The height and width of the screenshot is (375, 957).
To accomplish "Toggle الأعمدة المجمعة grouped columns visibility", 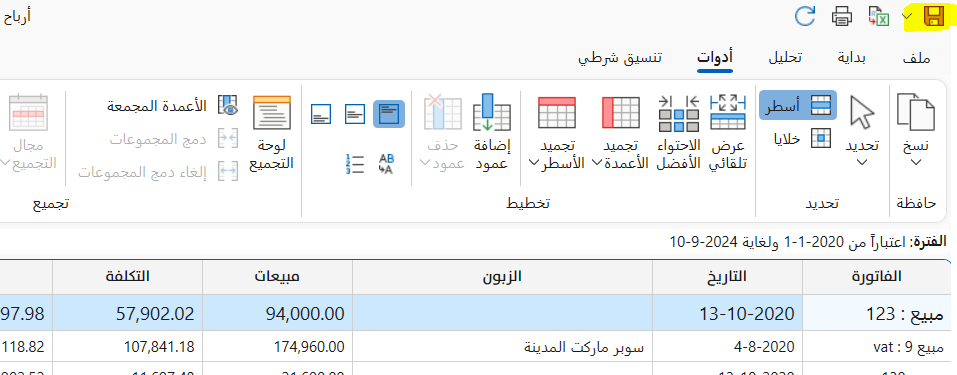I will click(173, 106).
